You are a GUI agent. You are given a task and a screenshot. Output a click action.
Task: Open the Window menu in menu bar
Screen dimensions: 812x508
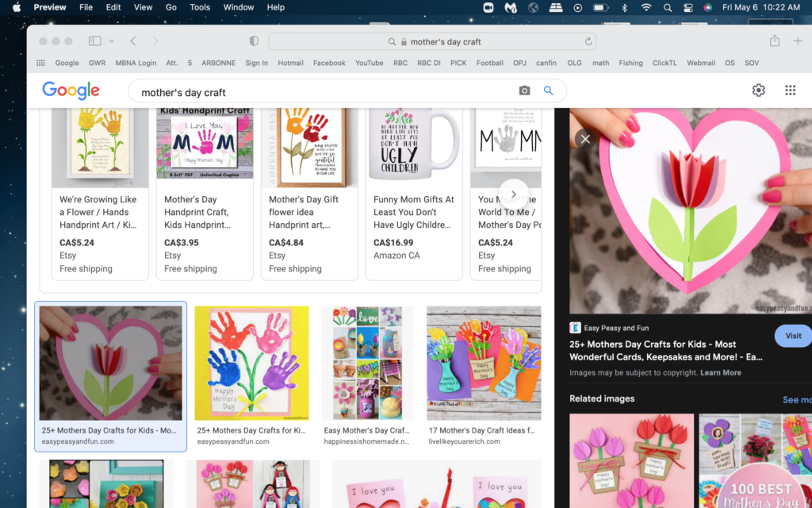(x=239, y=7)
